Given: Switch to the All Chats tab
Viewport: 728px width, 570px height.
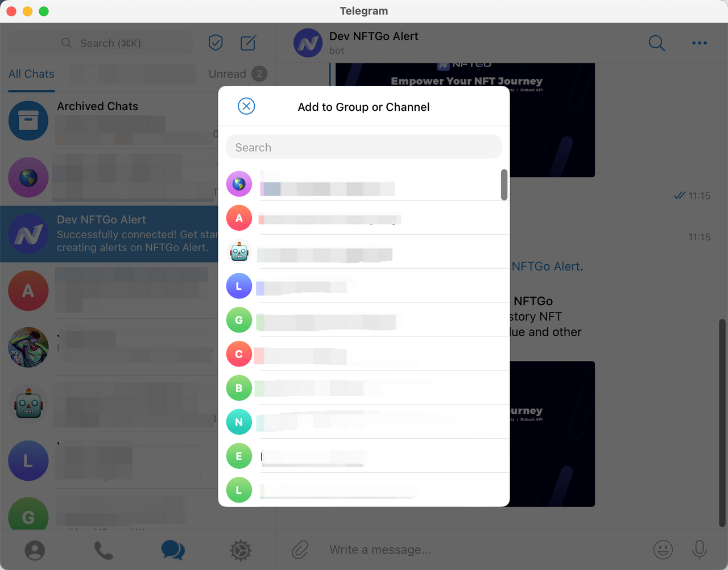Looking at the screenshot, I should pos(31,74).
